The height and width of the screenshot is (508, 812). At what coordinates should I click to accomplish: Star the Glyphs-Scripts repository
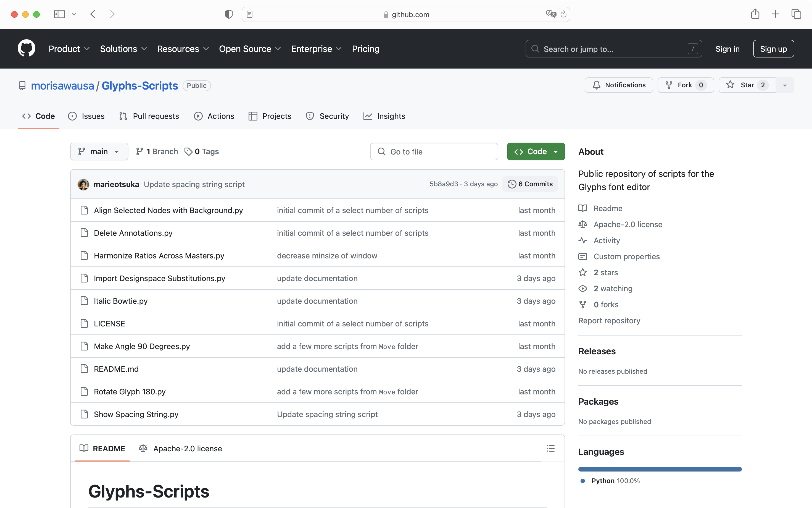pyautogui.click(x=747, y=85)
